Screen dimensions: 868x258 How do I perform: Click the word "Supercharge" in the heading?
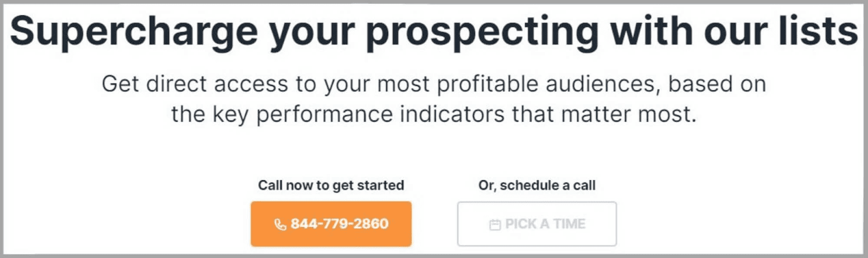coord(133,31)
